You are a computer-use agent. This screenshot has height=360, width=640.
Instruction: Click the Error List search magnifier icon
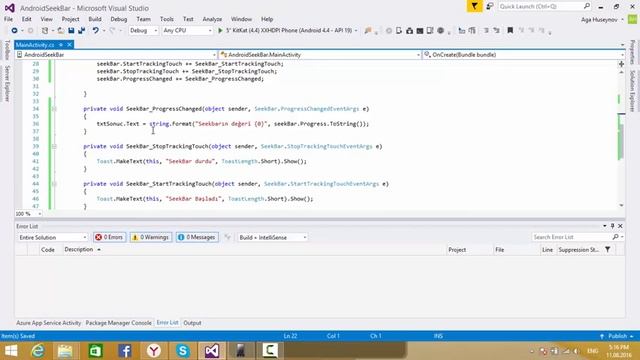(x=616, y=237)
